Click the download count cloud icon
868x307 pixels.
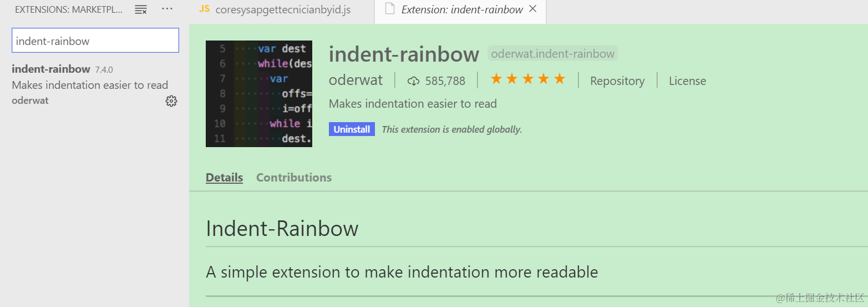pos(413,81)
